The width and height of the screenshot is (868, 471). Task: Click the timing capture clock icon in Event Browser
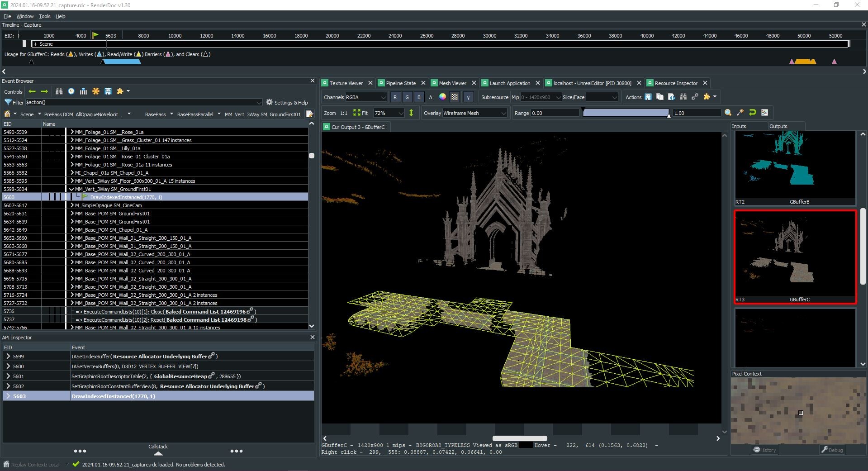point(71,91)
